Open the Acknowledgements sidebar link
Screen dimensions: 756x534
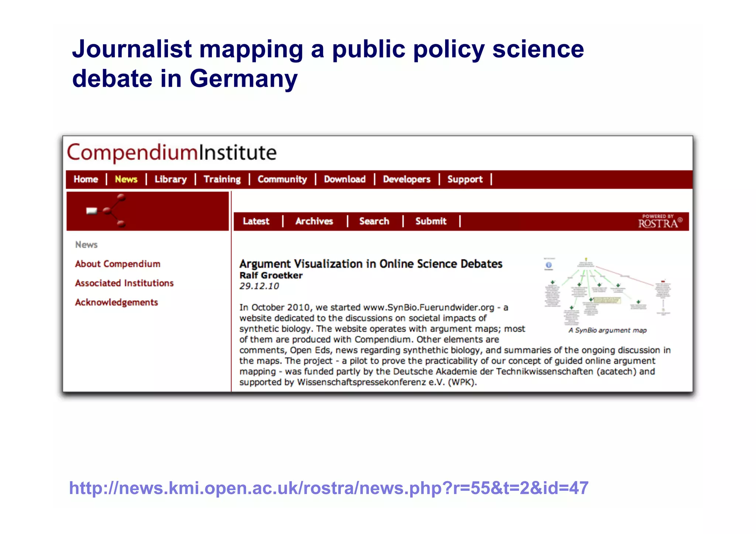pyautogui.click(x=116, y=302)
